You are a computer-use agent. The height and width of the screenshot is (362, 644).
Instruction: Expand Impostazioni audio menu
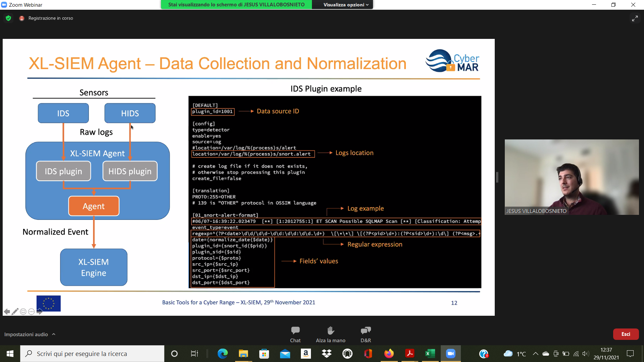(30, 334)
